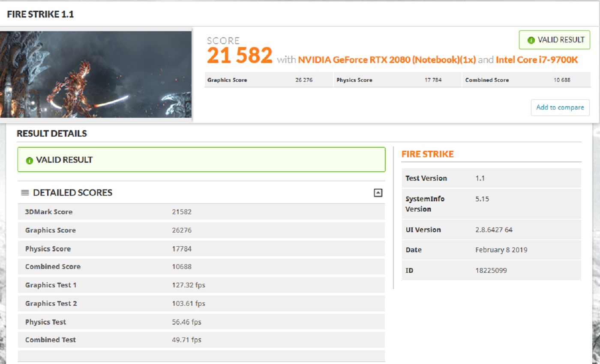
Task: Click the Fire Strike 1.1 page title
Action: (x=40, y=15)
